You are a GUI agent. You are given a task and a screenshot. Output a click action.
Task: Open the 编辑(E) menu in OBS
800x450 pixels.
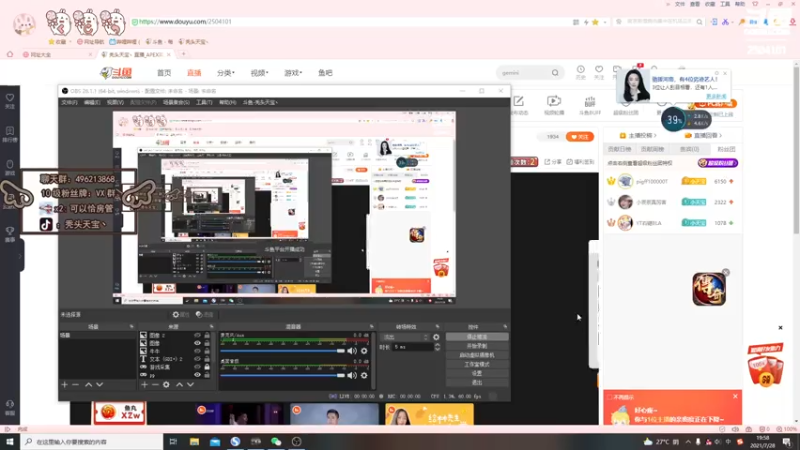pos(92,103)
